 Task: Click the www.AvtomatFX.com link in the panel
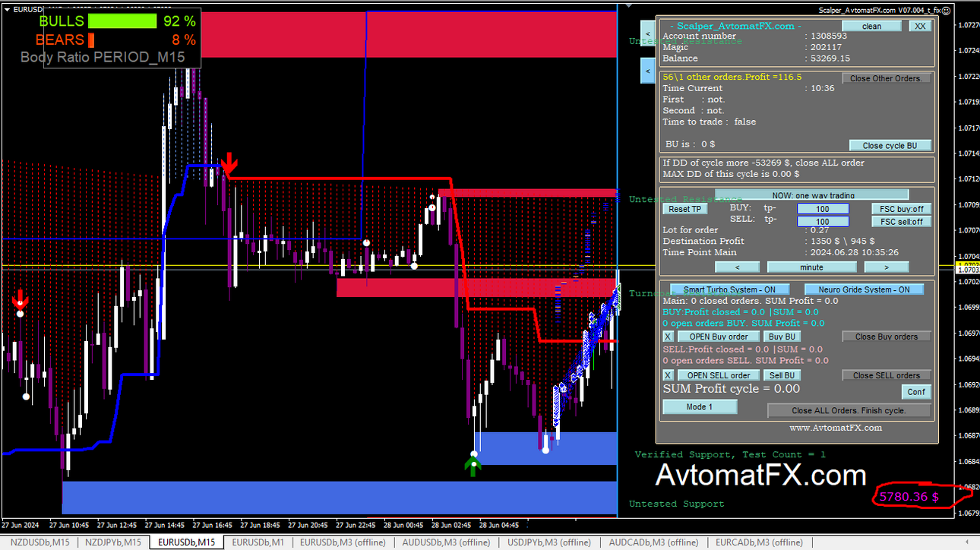pyautogui.click(x=836, y=428)
